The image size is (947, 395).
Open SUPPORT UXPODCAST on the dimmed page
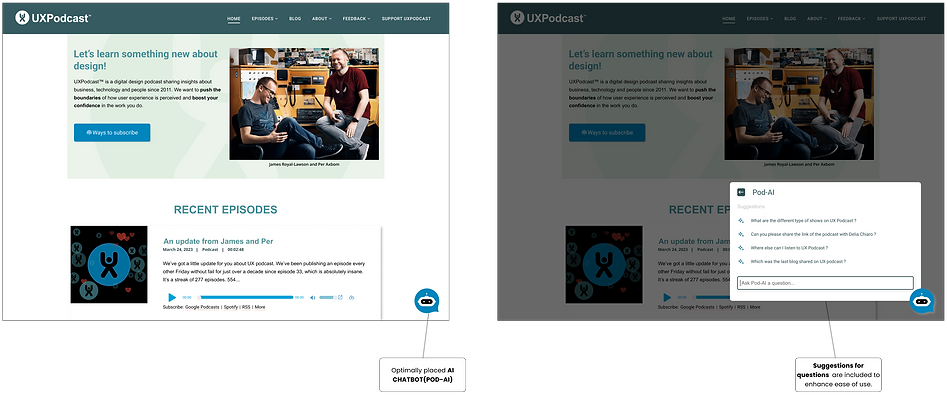(902, 19)
